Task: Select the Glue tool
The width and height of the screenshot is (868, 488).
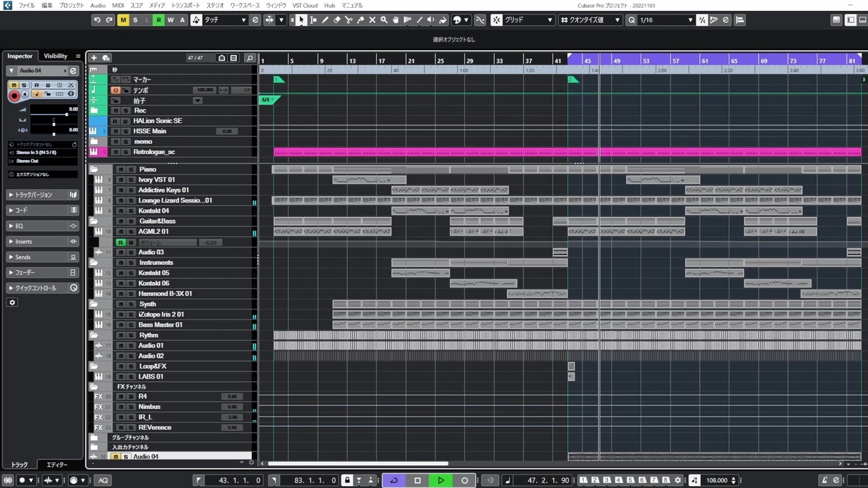Action: click(360, 20)
